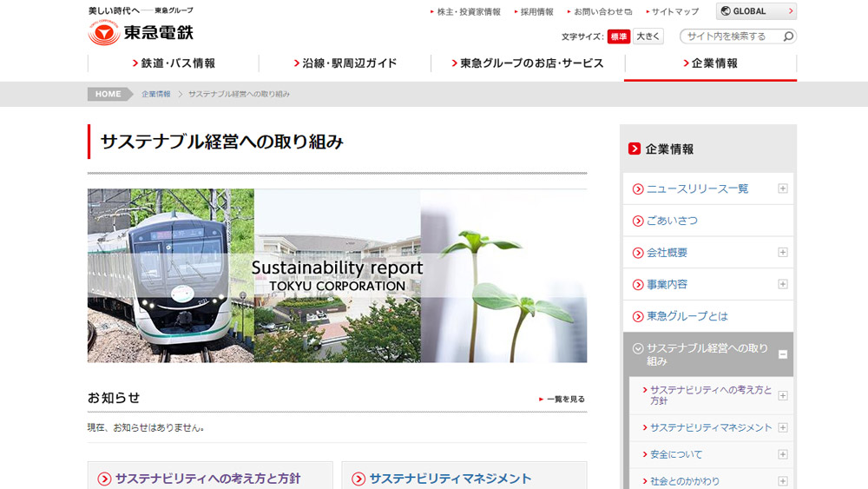Click circle arrow icon next to 東急グループとは
Image resolution: width=868 pixels, height=489 pixels.
(x=638, y=316)
